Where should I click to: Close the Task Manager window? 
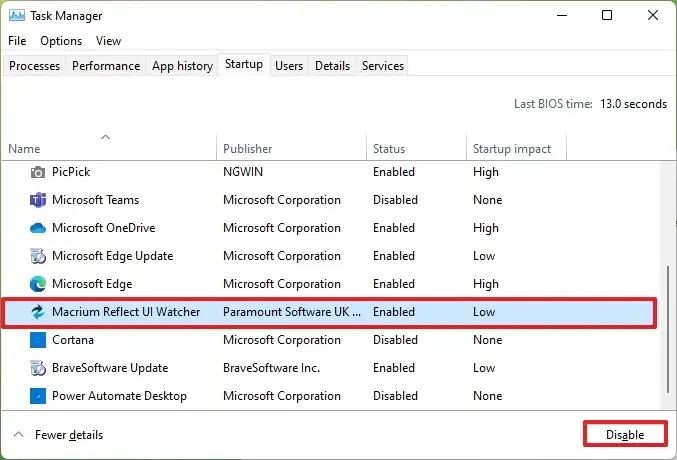pos(653,16)
